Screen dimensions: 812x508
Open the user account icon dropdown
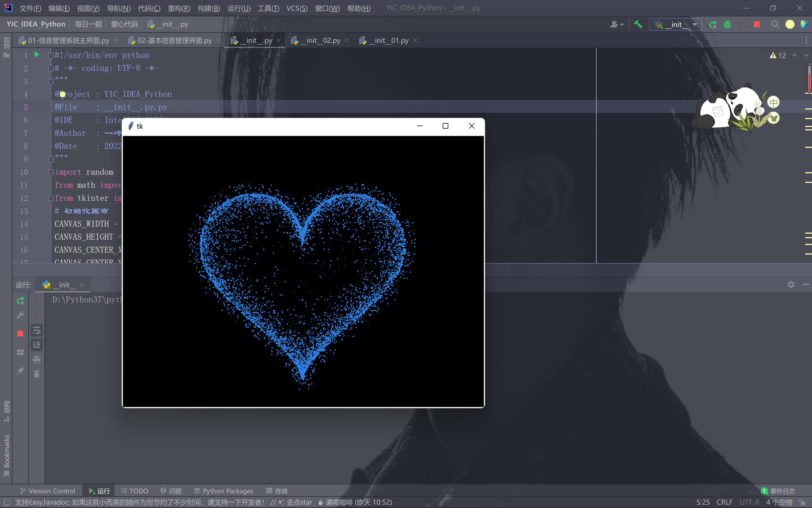pyautogui.click(x=617, y=24)
